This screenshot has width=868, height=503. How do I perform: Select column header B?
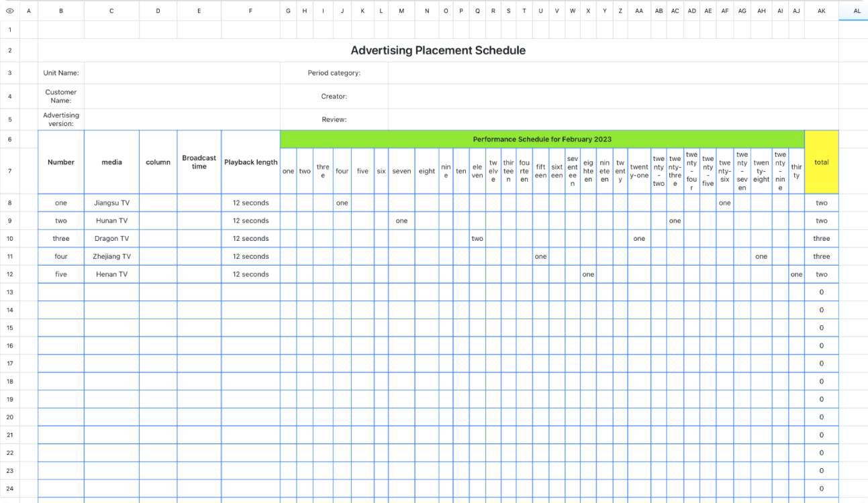tap(61, 11)
